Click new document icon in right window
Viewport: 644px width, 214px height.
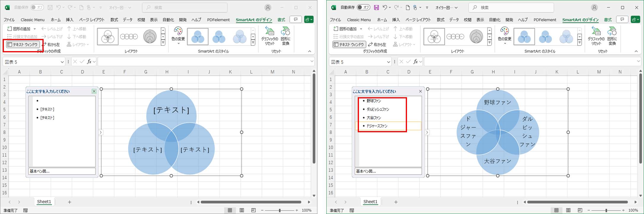pos(408,7)
